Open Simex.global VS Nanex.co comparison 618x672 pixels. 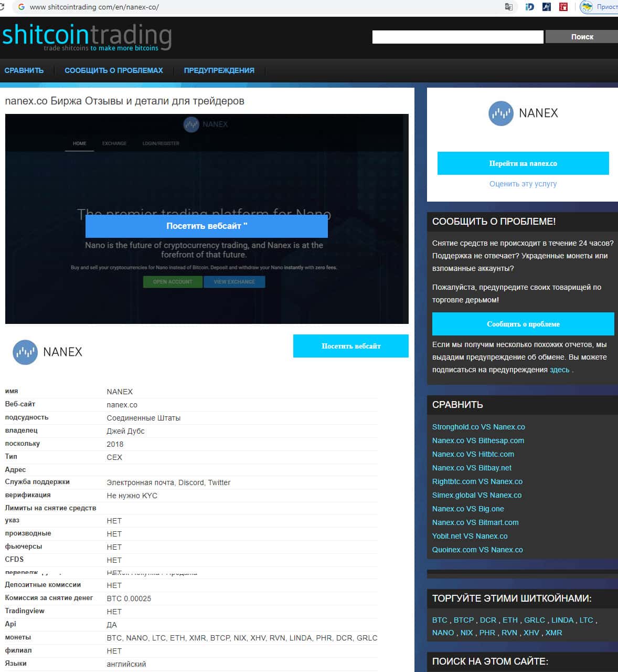point(477,495)
